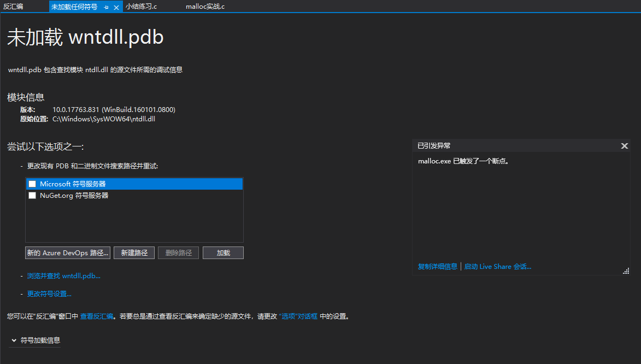
Task: Follow the 查看反汇编 link
Action: click(x=97, y=316)
